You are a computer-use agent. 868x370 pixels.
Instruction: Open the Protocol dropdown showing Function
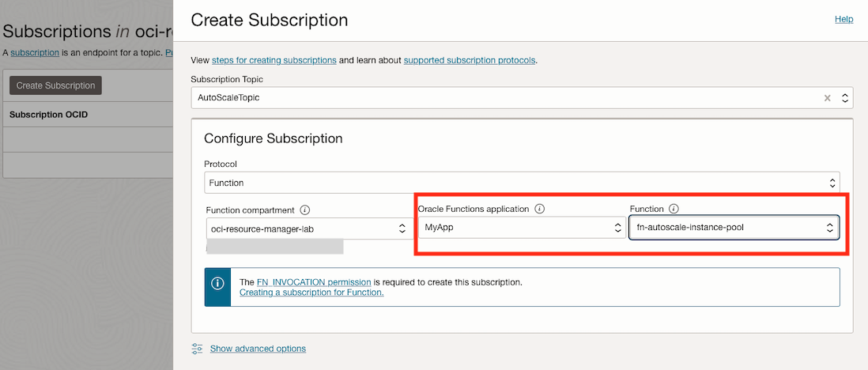tap(522, 182)
